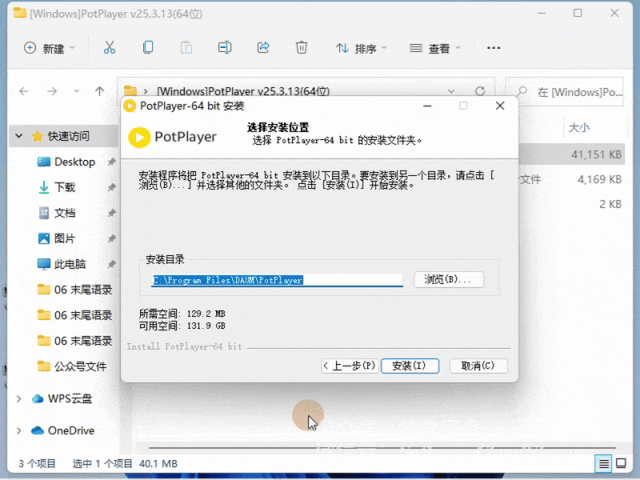The height and width of the screenshot is (480, 640).
Task: Select 快速访问 in the navigation pane
Action: tap(69, 136)
